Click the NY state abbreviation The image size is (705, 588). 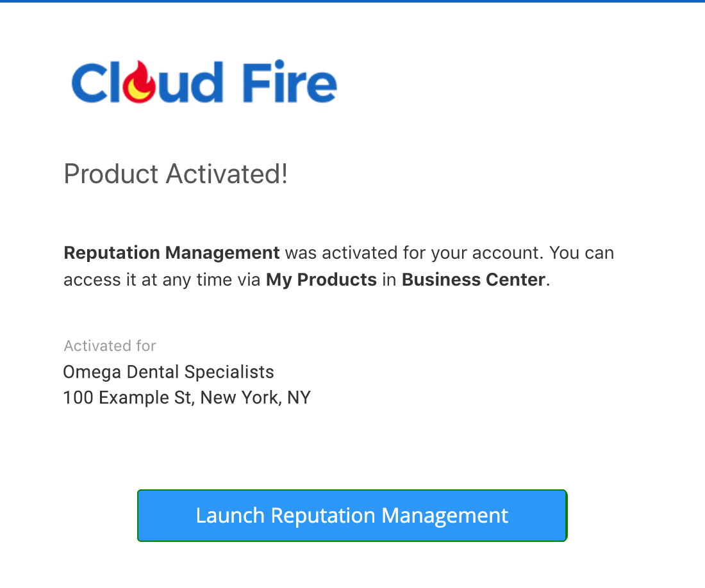pos(299,398)
